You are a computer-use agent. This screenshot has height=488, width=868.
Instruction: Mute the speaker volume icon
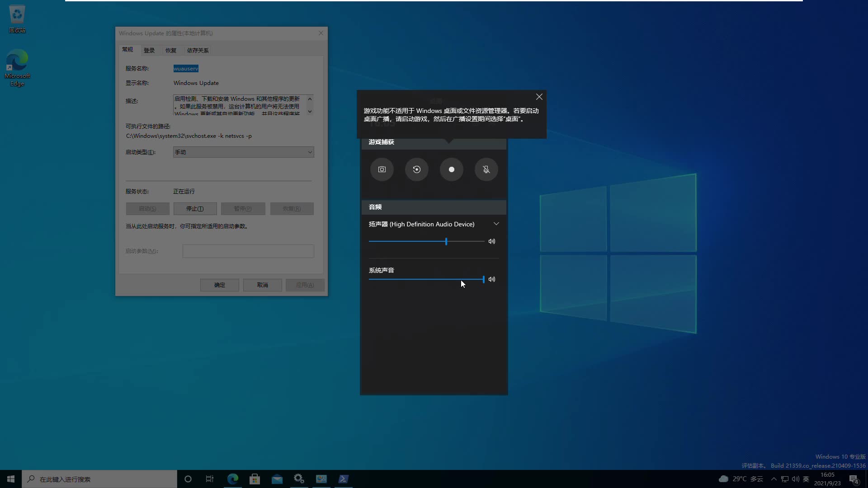(492, 241)
